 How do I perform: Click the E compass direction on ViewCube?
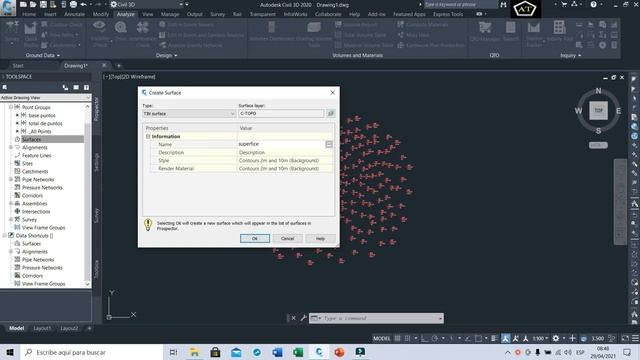coord(618,111)
